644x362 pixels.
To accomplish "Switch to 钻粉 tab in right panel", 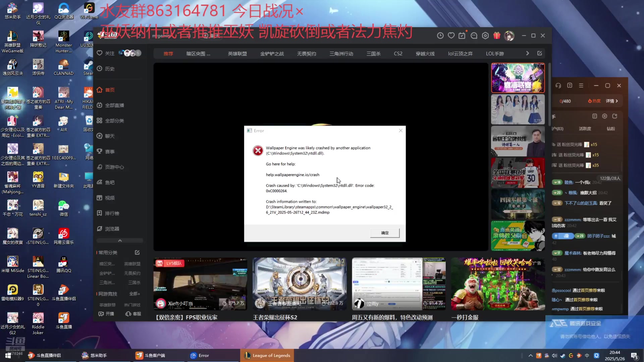I will point(611,129).
